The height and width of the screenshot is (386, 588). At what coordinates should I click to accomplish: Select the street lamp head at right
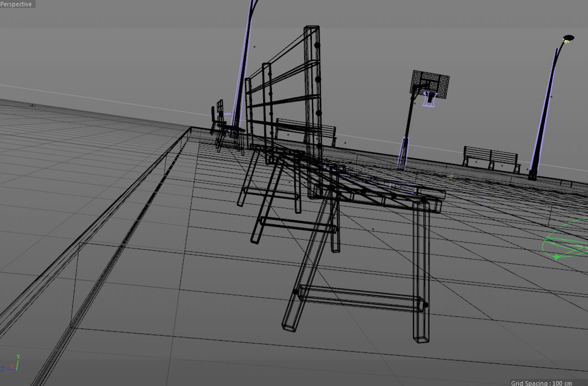pyautogui.click(x=568, y=39)
